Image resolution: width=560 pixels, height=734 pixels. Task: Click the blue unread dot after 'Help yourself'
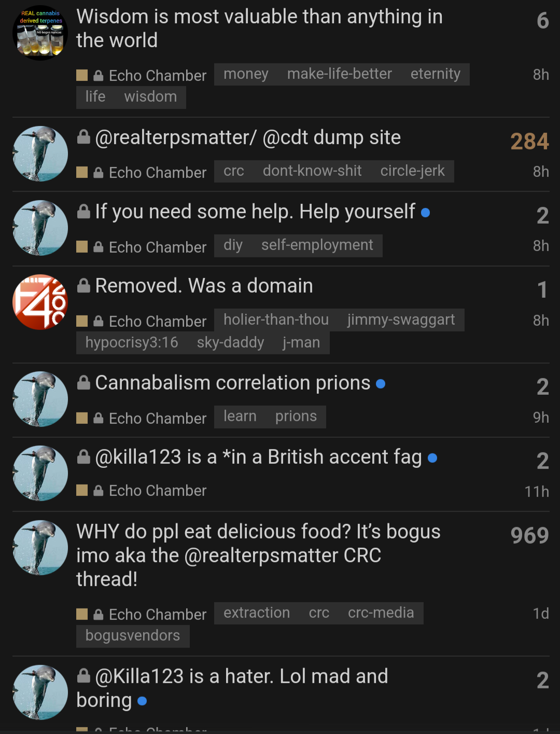point(426,213)
